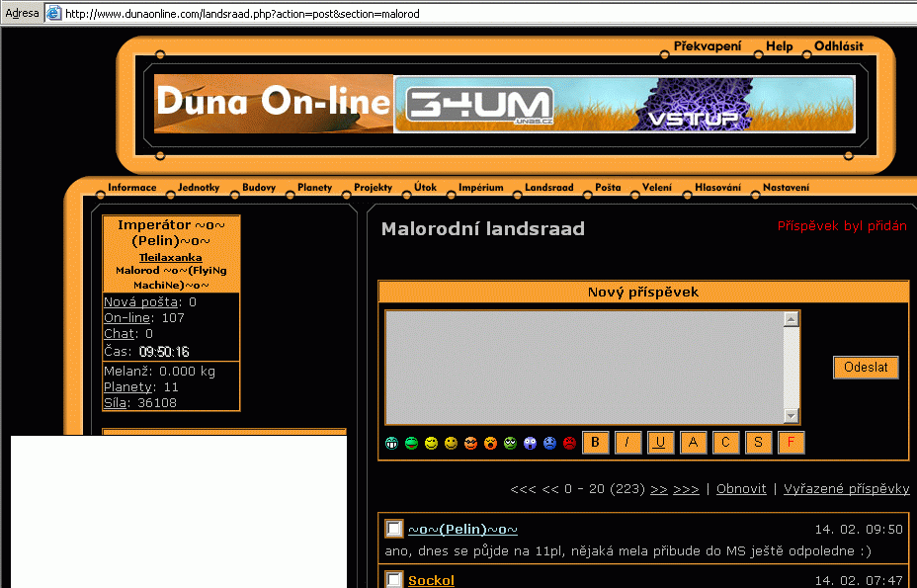Open the Síla link in sidebar
This screenshot has width=917, height=588.
(x=116, y=403)
